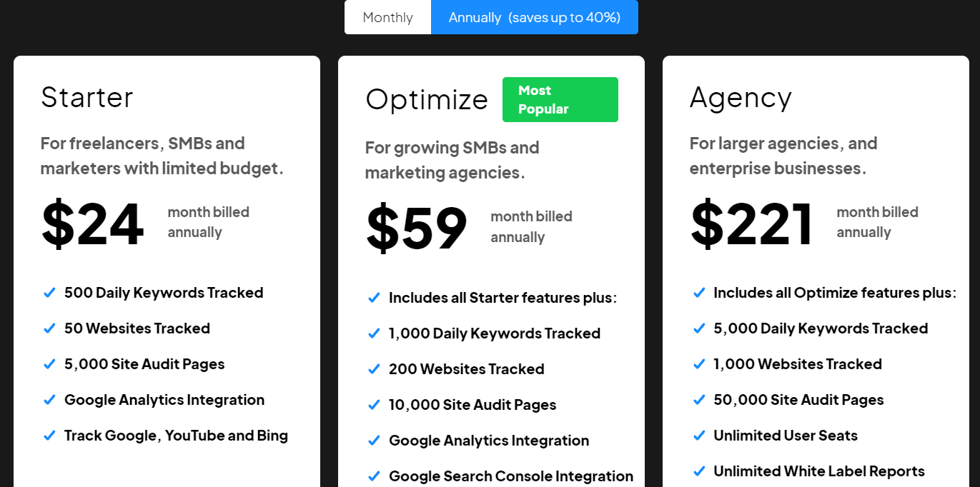Click checkmark beside 5,000 Site Audit Pages
This screenshot has width=980, height=487.
point(49,363)
